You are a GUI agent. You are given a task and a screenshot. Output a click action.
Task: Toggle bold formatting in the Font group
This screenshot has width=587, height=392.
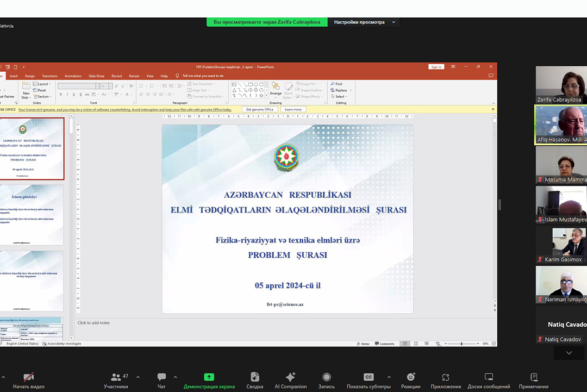coord(61,94)
